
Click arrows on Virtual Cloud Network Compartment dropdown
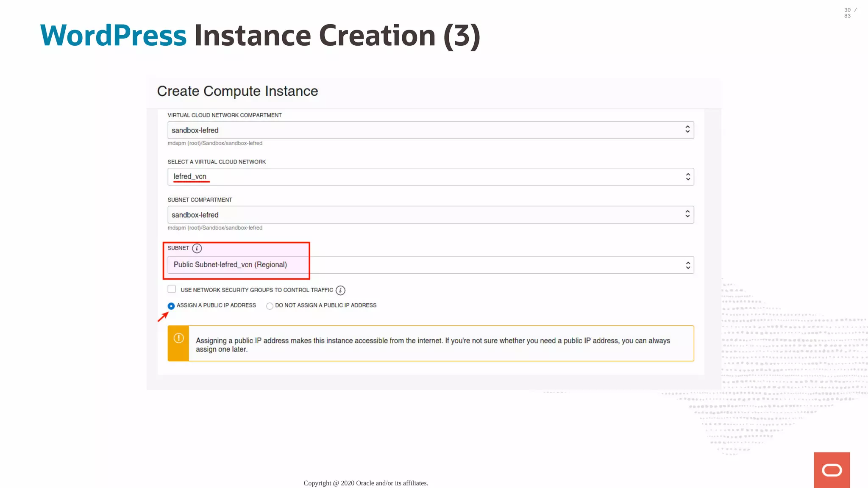(687, 130)
